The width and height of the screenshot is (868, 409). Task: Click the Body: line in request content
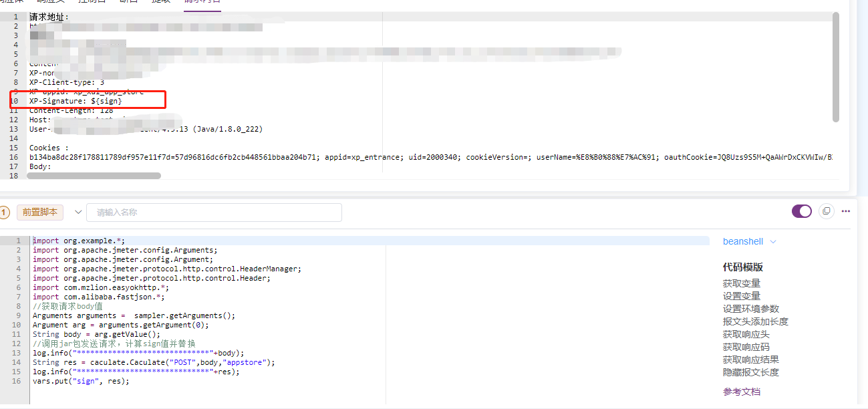click(x=41, y=166)
